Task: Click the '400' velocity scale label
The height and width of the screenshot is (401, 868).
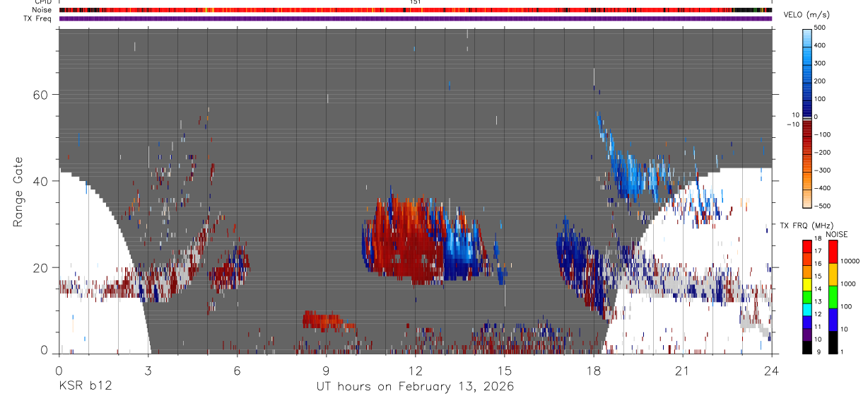Action: pos(821,45)
